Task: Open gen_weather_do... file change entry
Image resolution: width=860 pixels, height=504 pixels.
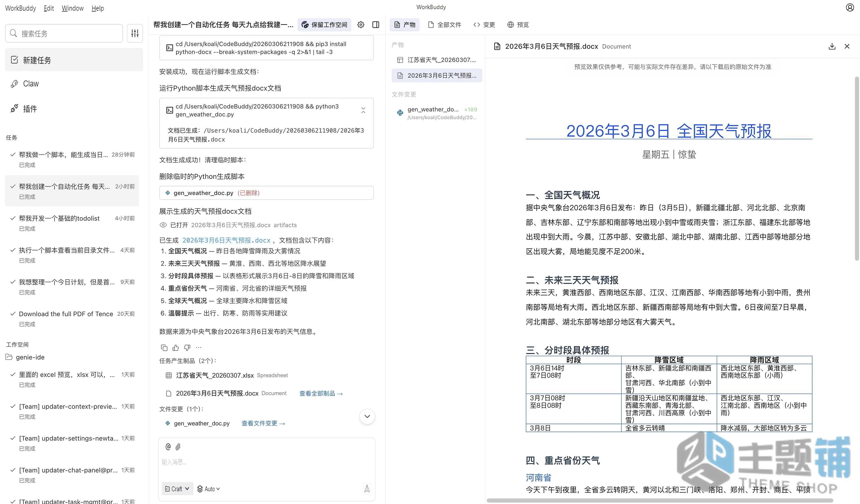Action: [x=437, y=113]
